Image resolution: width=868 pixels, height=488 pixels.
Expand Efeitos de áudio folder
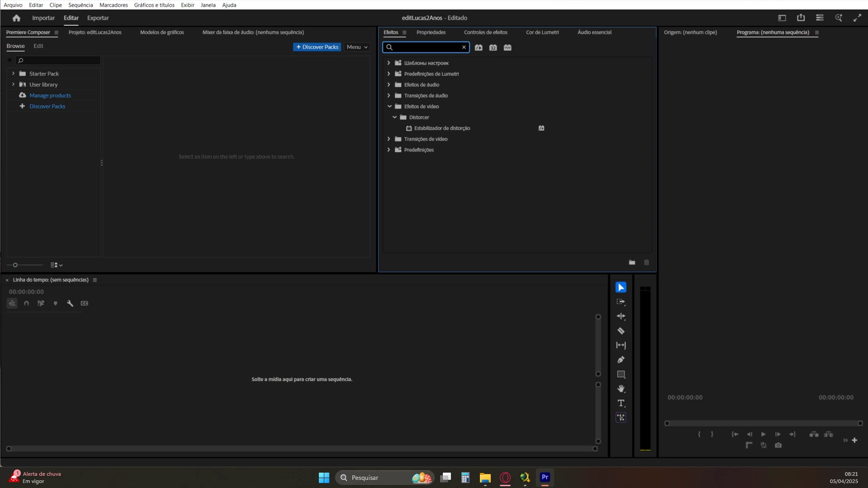pos(389,85)
